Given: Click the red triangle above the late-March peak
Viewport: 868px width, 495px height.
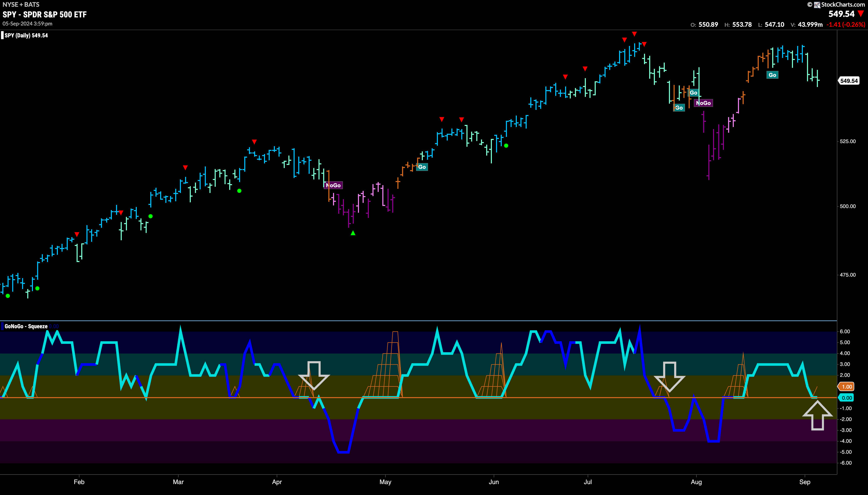Looking at the screenshot, I should 254,142.
